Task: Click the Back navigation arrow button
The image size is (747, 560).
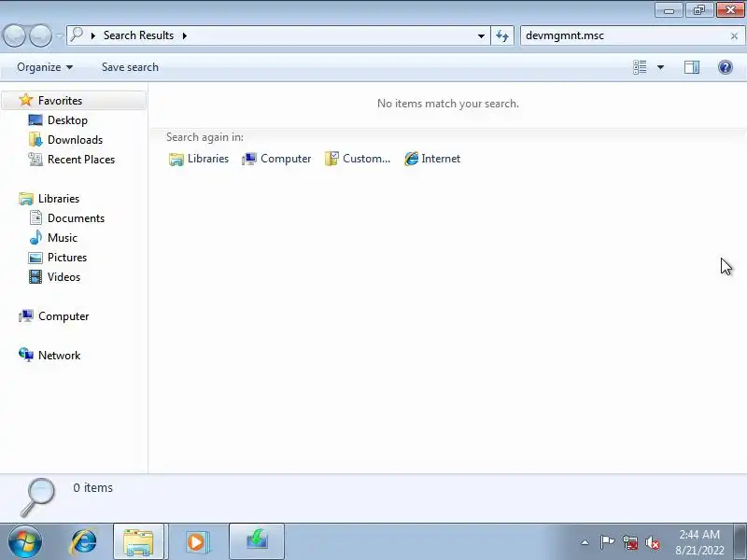Action: [x=14, y=35]
